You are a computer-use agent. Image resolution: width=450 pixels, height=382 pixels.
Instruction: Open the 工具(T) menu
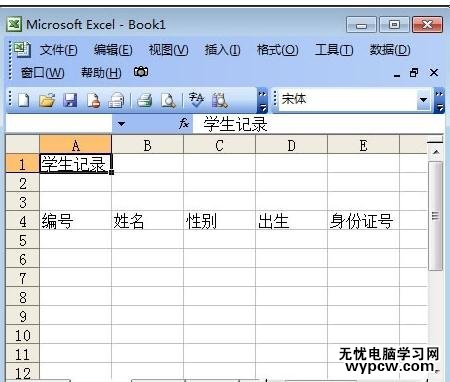pyautogui.click(x=334, y=50)
